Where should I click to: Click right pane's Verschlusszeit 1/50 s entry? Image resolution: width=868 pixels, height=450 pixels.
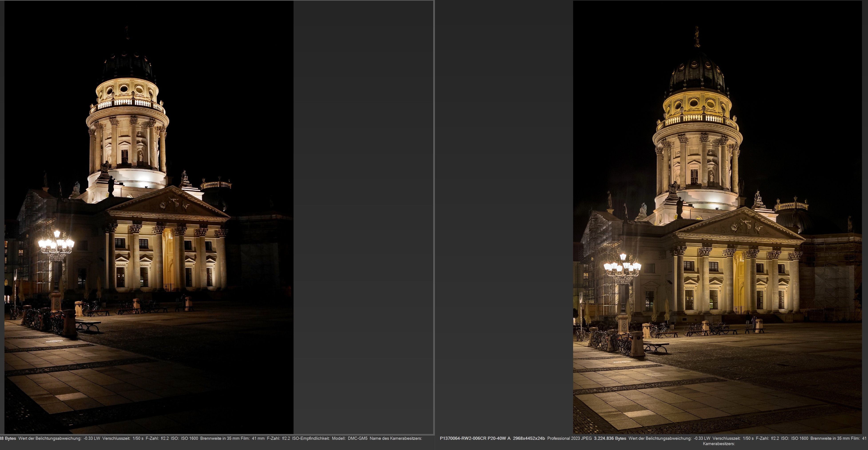click(733, 438)
